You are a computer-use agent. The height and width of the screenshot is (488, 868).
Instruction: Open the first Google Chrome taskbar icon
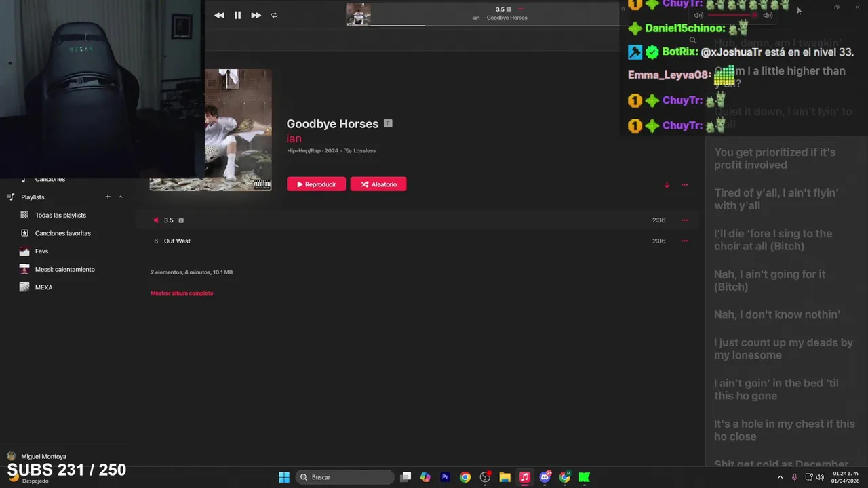tap(465, 477)
